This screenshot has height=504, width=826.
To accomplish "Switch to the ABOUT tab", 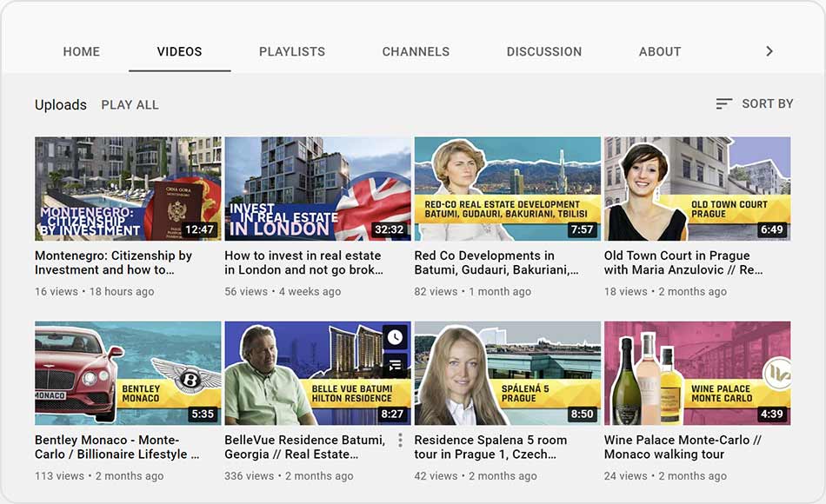I will pyautogui.click(x=660, y=51).
